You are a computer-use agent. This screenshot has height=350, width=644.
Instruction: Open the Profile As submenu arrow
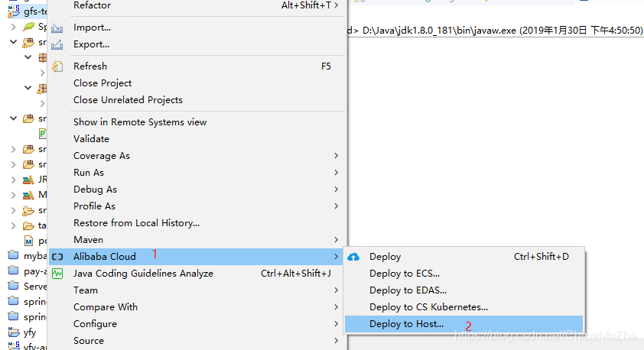(x=336, y=206)
